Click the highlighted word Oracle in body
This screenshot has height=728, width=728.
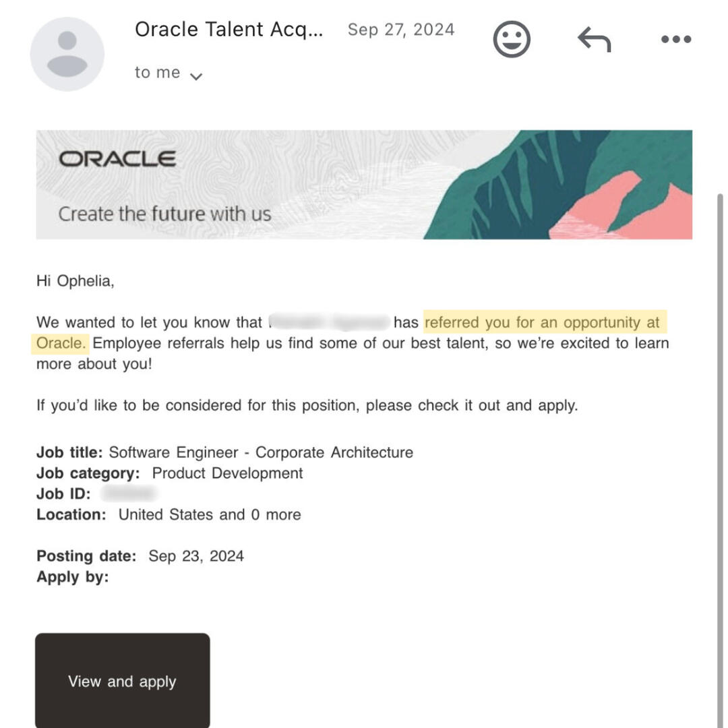tap(61, 343)
